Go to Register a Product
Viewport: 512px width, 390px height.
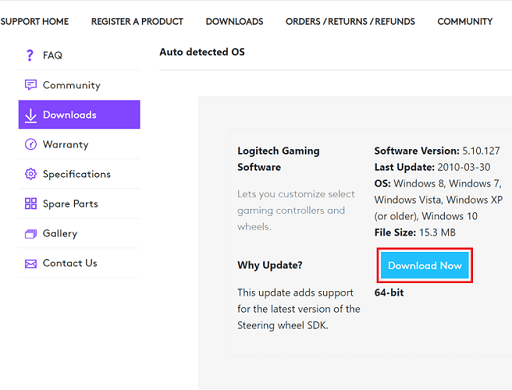pyautogui.click(x=137, y=22)
